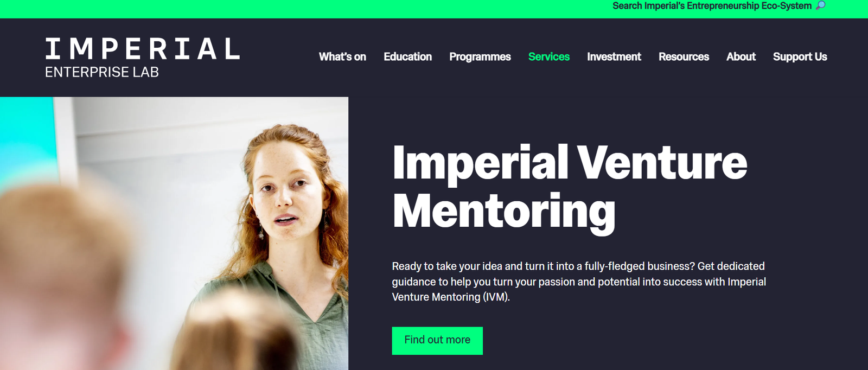The image size is (868, 370).
Task: Click the IVM description paragraph
Action: point(579,282)
